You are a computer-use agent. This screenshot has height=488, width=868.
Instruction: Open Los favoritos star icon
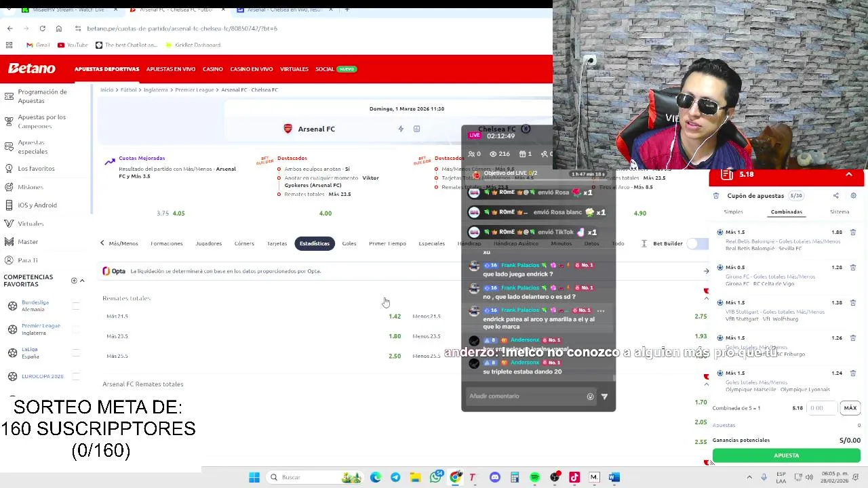[9, 168]
